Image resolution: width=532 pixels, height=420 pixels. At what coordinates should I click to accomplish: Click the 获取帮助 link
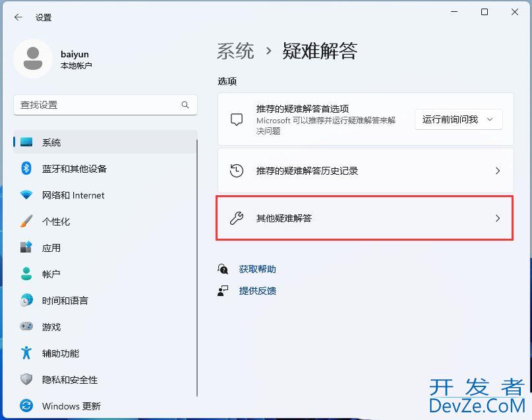pyautogui.click(x=257, y=269)
